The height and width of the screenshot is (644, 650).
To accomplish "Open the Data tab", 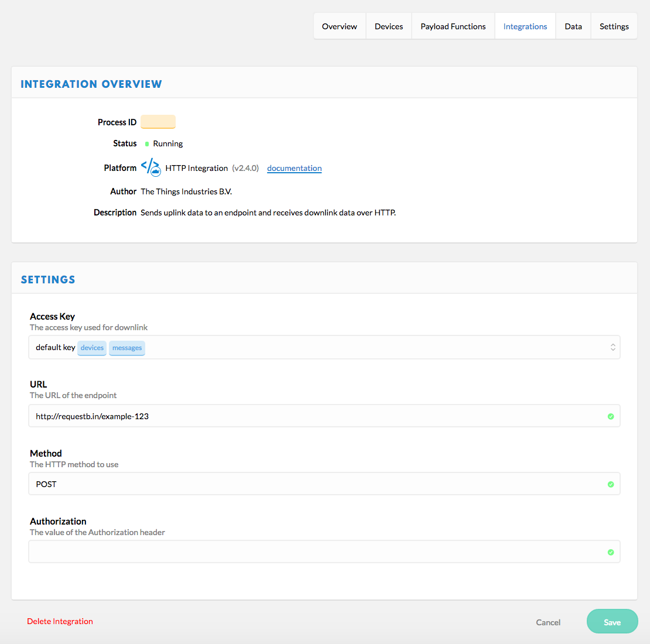I will 573,26.
